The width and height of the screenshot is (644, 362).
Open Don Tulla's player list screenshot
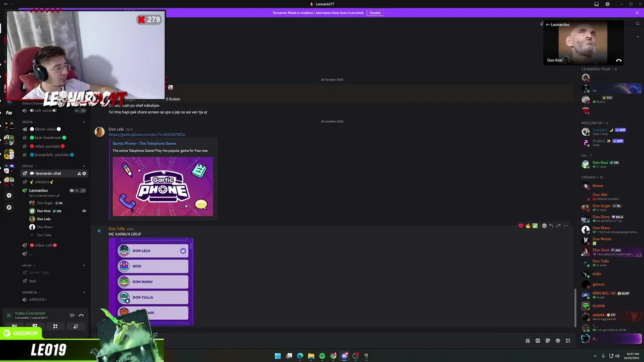pos(151,282)
